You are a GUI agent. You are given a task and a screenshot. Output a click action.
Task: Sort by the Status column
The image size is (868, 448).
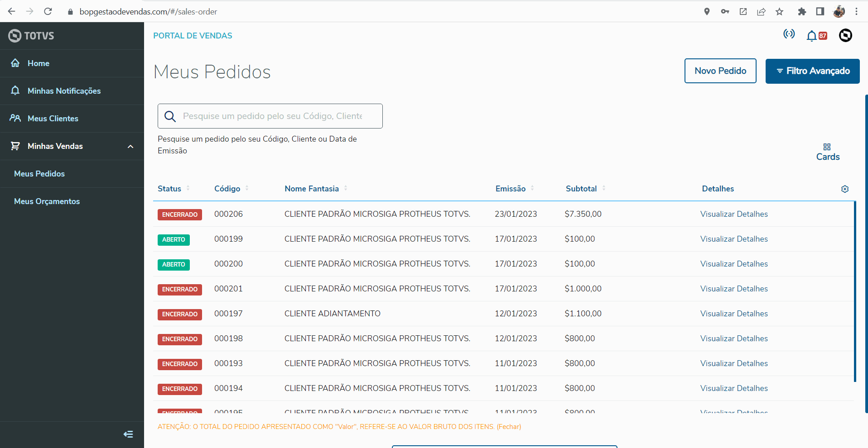(174, 189)
